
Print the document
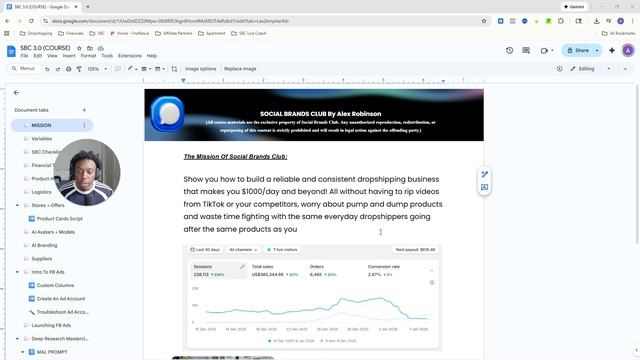tap(69, 69)
